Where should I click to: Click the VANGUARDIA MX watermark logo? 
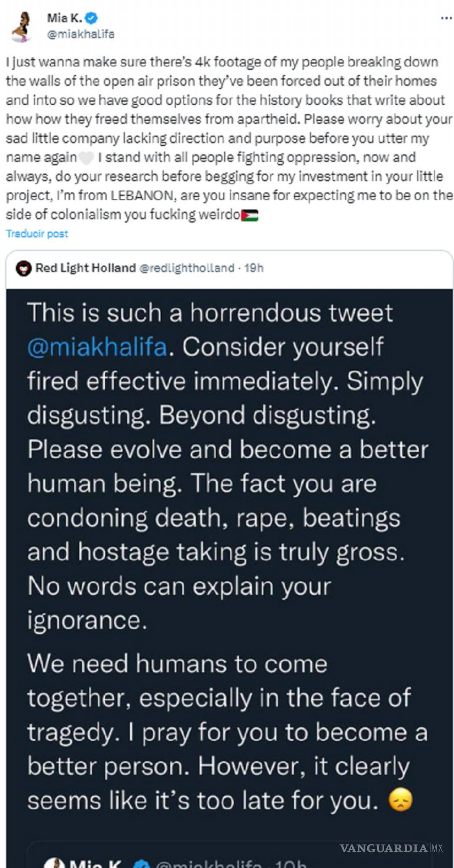pos(391,848)
